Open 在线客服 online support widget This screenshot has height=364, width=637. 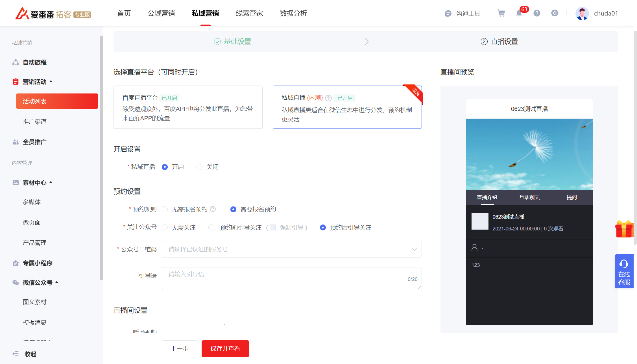(x=624, y=271)
